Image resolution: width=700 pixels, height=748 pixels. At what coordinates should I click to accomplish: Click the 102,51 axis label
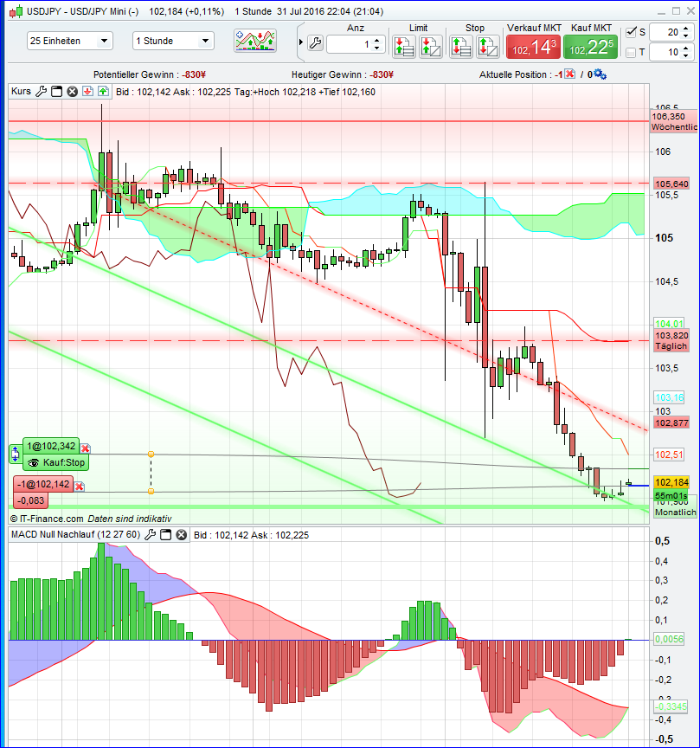669,455
